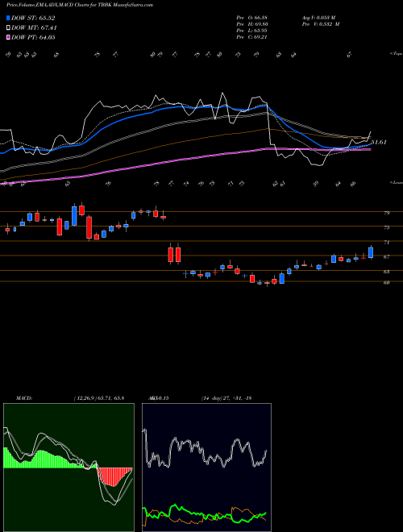Click the 71 price axis label
Viewport: 403px width, 532px height.
[x=386, y=243]
